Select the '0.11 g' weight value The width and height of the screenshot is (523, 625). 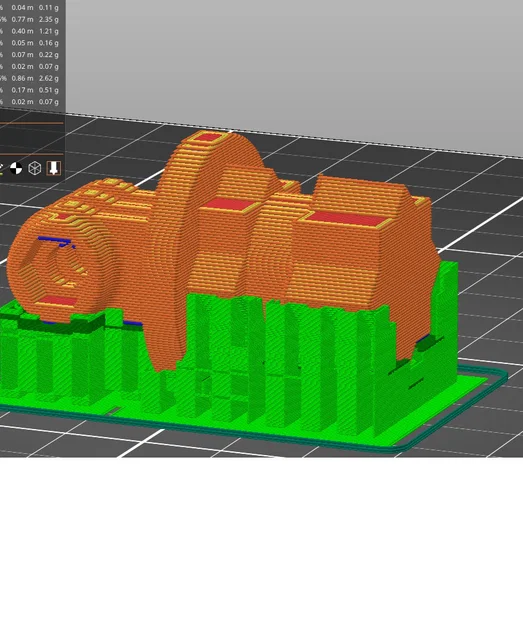click(49, 8)
